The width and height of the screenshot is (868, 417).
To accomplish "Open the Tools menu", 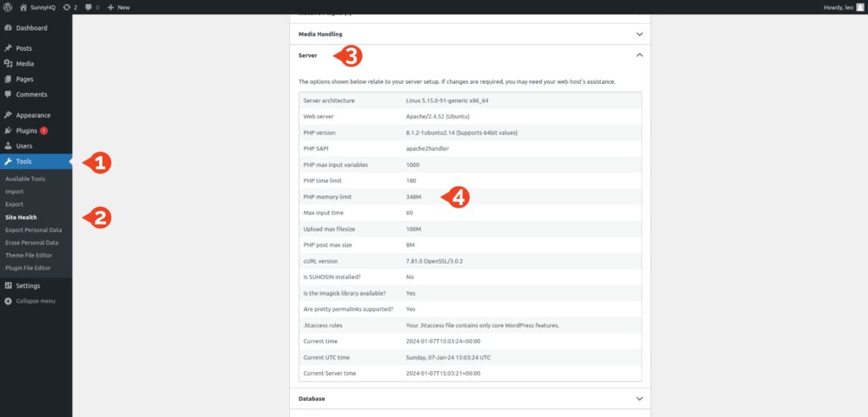I will pos(24,162).
